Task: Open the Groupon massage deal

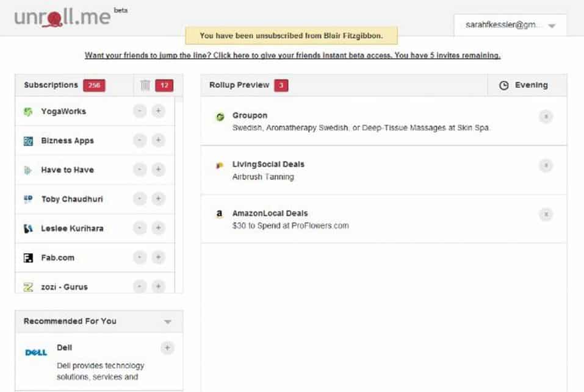Action: (x=361, y=127)
